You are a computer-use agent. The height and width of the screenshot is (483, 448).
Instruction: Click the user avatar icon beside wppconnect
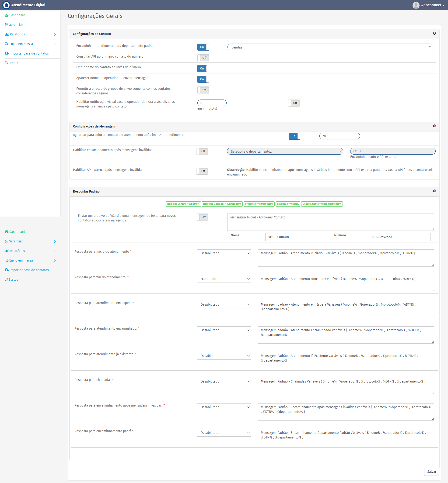pos(416,5)
